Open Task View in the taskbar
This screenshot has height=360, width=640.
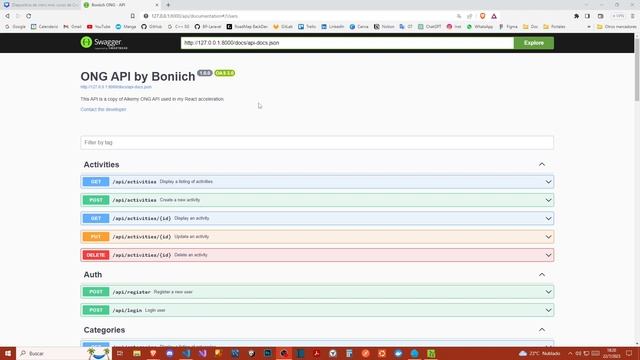(x=120, y=353)
